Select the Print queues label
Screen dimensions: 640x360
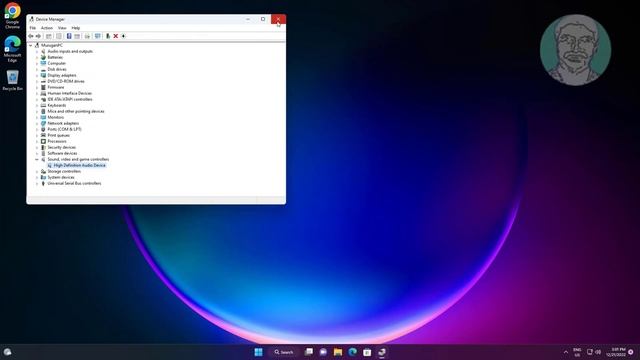click(x=58, y=135)
